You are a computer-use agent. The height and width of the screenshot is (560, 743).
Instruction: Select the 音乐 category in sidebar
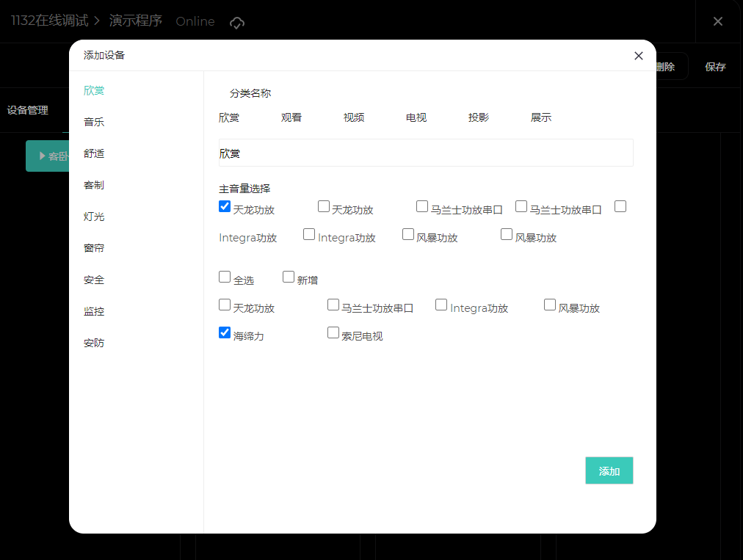[x=94, y=123]
